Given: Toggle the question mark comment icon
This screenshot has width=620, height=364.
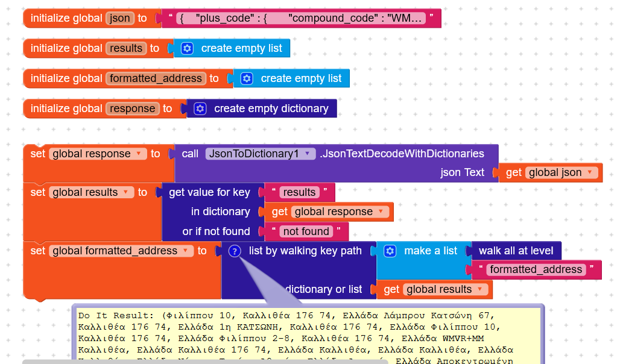Looking at the screenshot, I should [x=235, y=251].
